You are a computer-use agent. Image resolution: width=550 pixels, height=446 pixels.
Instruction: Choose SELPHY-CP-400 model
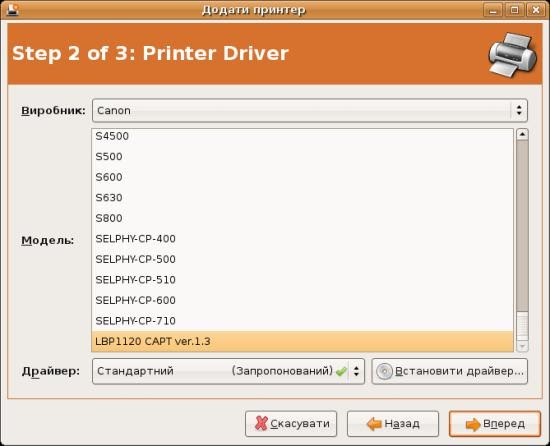click(302, 239)
